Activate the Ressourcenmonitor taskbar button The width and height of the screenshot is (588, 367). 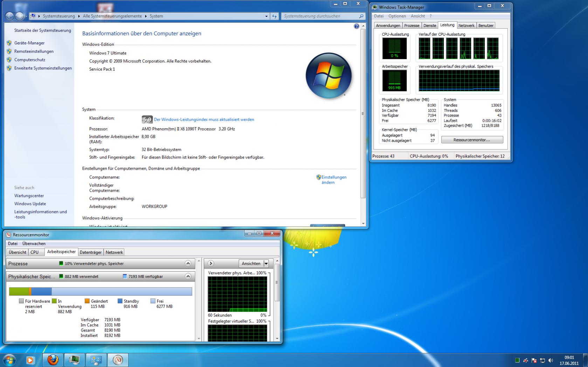118,360
